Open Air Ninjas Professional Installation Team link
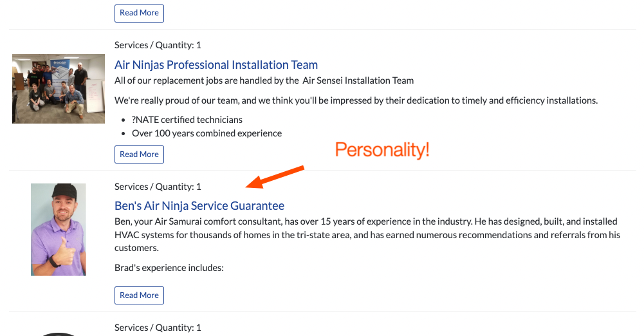Image resolution: width=644 pixels, height=336 pixels. [216, 65]
